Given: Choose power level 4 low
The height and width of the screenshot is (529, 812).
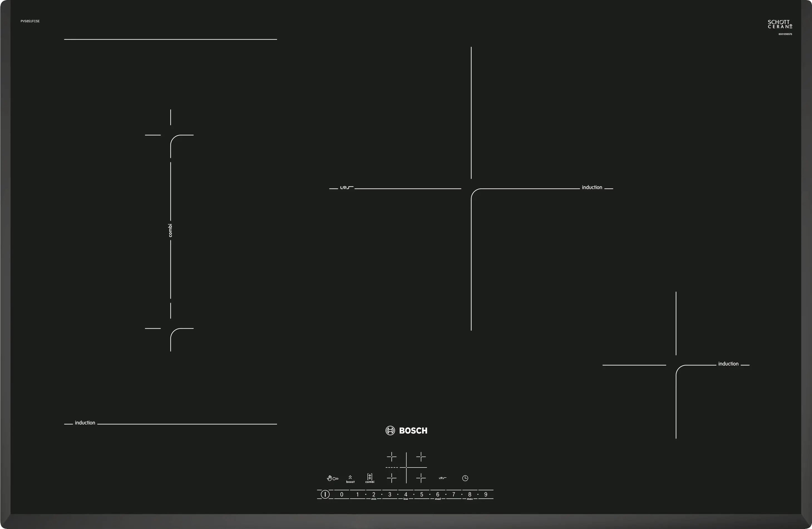Looking at the screenshot, I should pyautogui.click(x=406, y=494).
